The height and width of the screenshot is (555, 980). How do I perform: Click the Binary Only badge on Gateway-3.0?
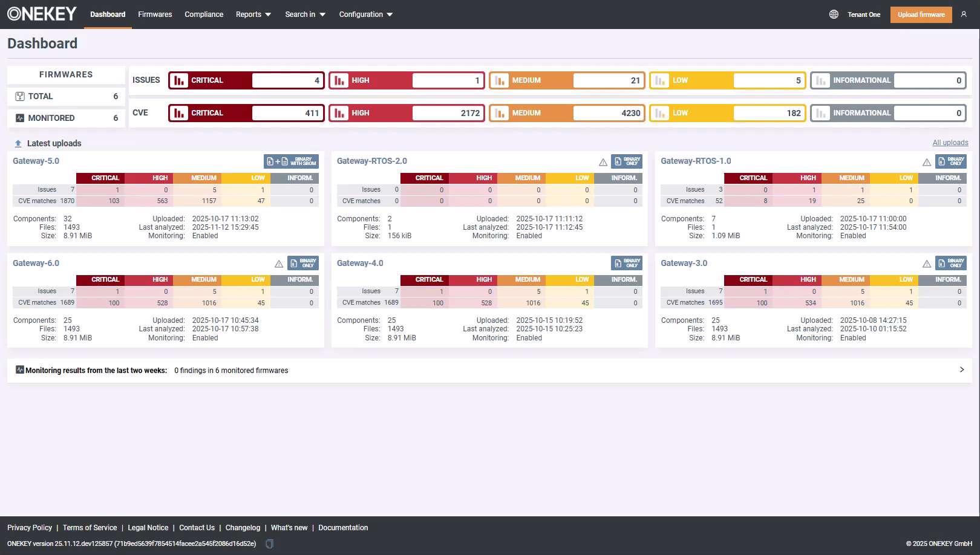[951, 263]
